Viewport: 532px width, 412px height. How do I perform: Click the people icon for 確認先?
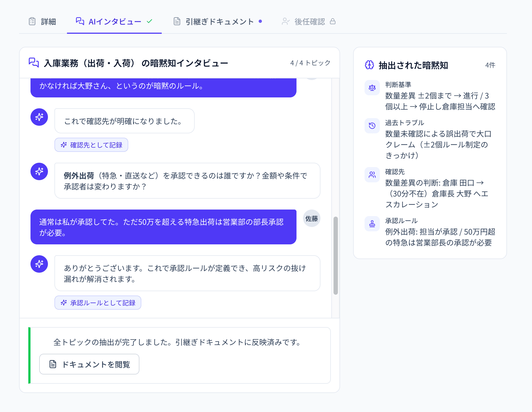pos(372,175)
